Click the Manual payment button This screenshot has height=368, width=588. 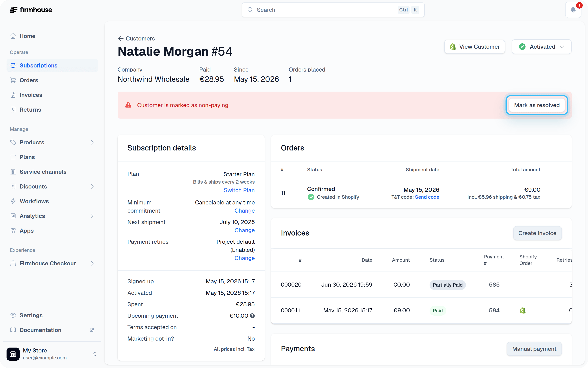pyautogui.click(x=534, y=349)
